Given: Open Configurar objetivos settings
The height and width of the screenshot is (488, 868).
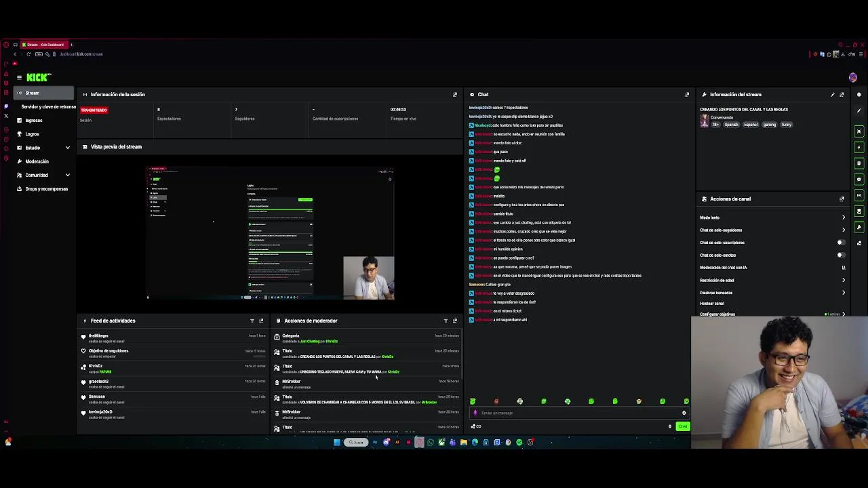Looking at the screenshot, I should [x=772, y=314].
